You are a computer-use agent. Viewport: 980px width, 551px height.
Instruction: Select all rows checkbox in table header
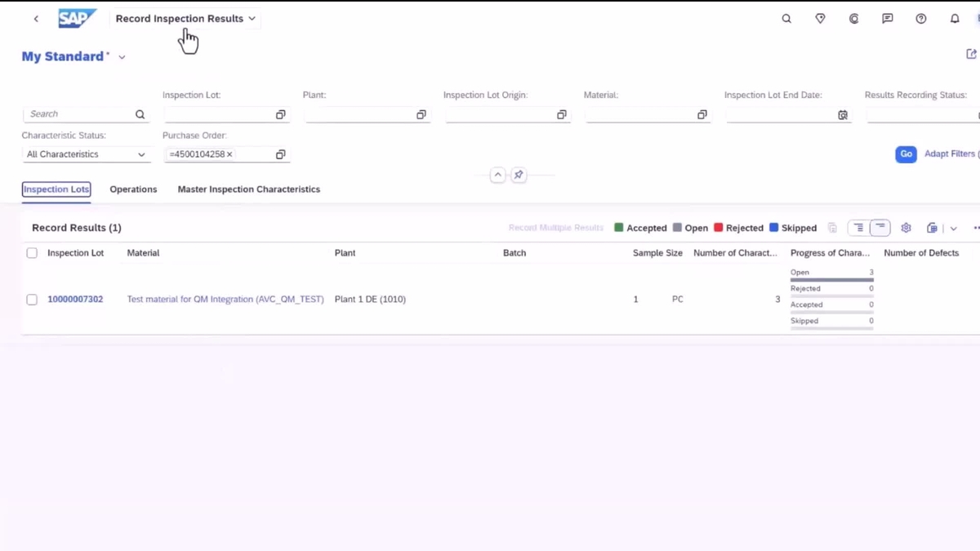(x=32, y=253)
